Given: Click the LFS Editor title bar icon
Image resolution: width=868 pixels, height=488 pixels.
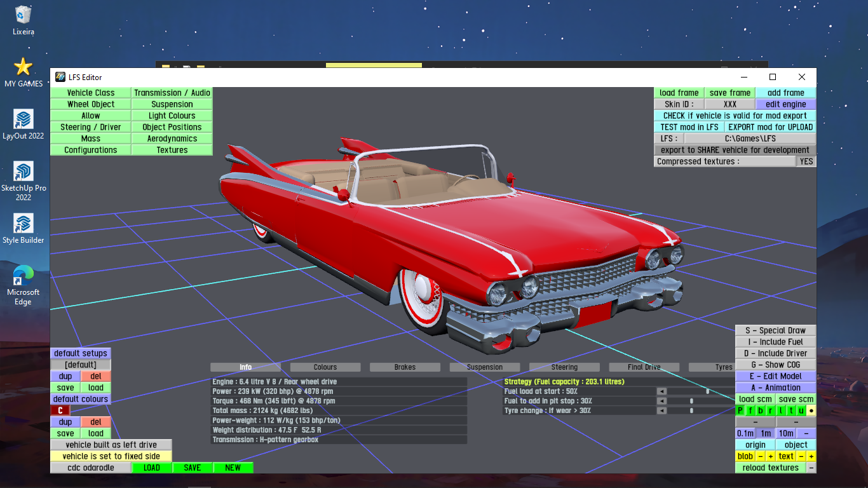Looking at the screenshot, I should tap(60, 77).
